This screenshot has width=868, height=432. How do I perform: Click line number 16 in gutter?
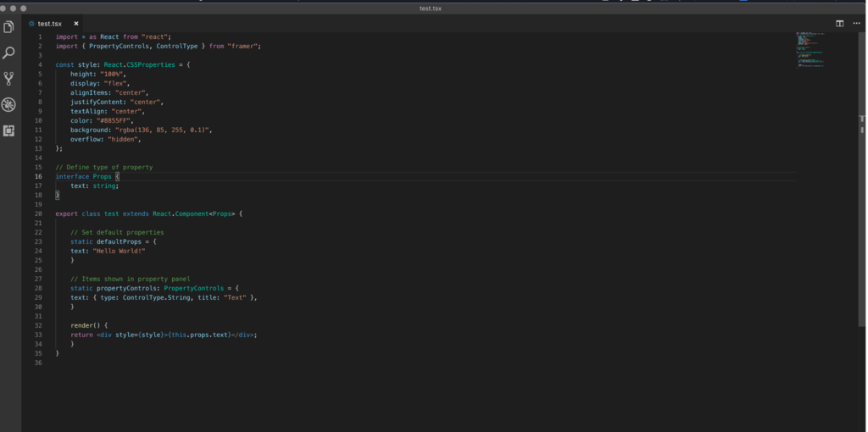coord(38,176)
